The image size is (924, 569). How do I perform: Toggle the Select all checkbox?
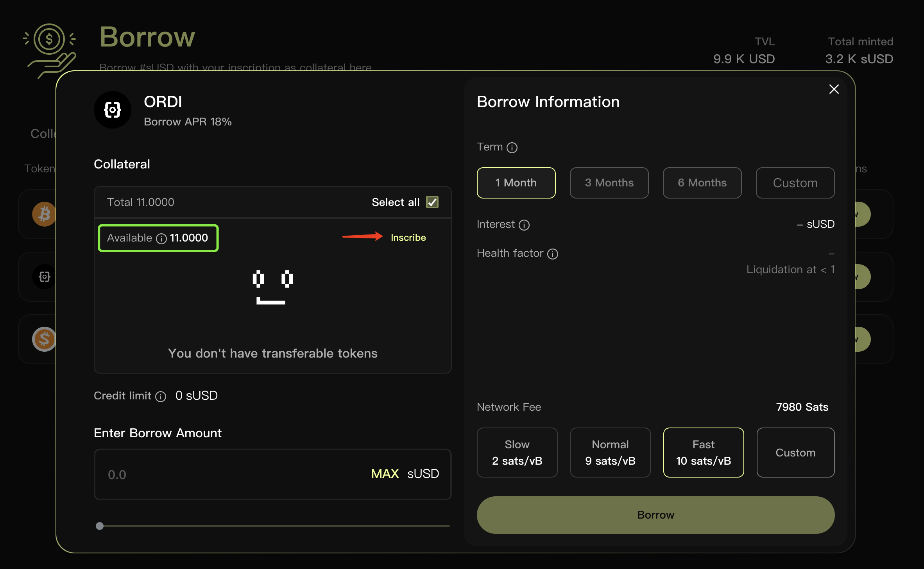tap(432, 202)
